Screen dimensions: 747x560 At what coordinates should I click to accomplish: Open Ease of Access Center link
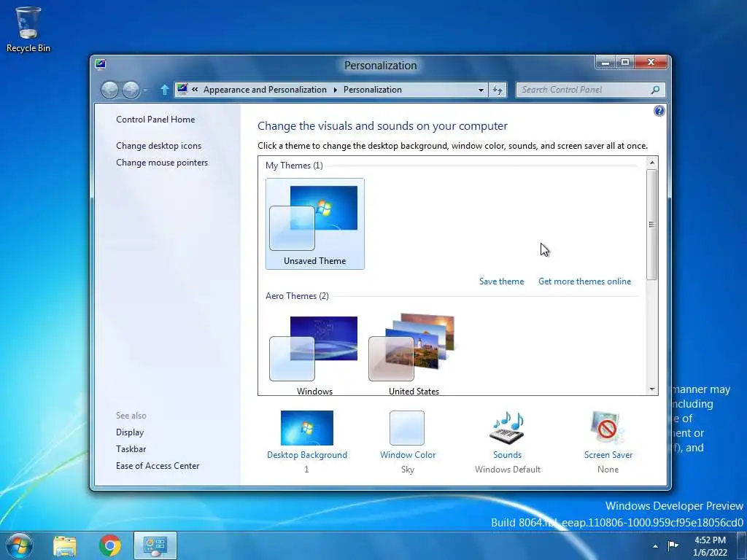[158, 466]
